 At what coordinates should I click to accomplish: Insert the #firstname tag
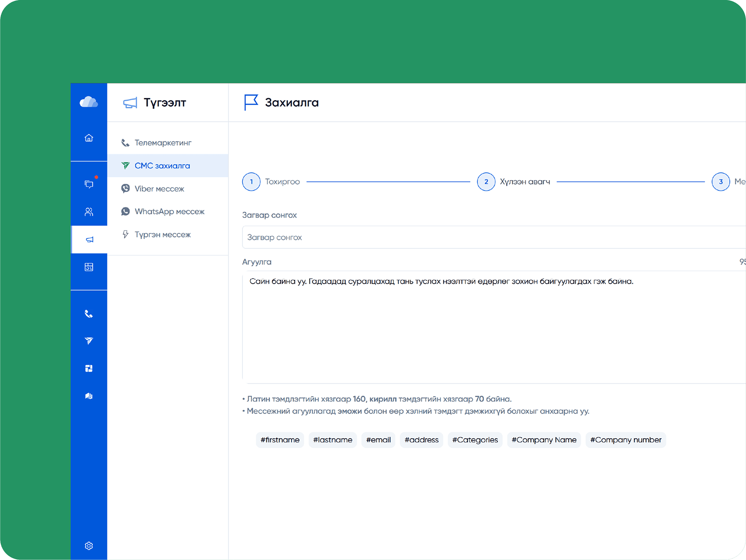pyautogui.click(x=280, y=440)
